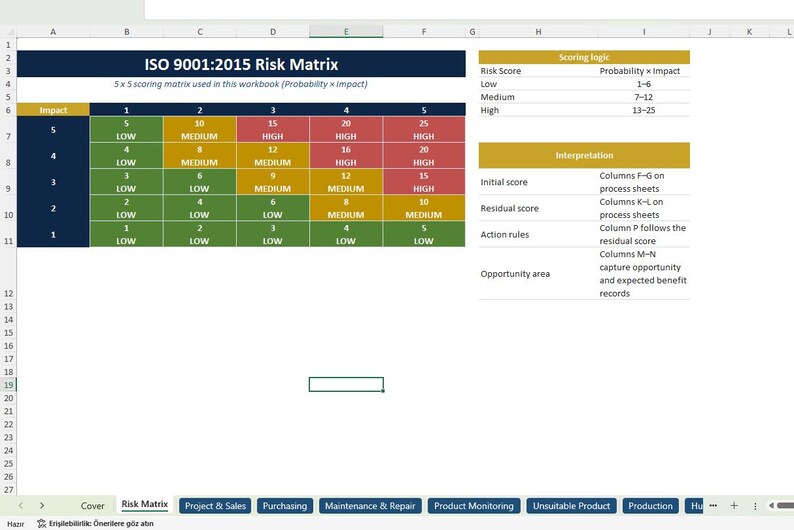Click 'Hazır' status bar indicator
Screen dimensions: 794x530
pyautogui.click(x=16, y=524)
